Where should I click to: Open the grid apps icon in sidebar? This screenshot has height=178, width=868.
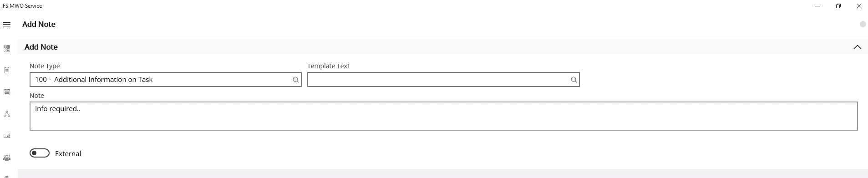[7, 48]
